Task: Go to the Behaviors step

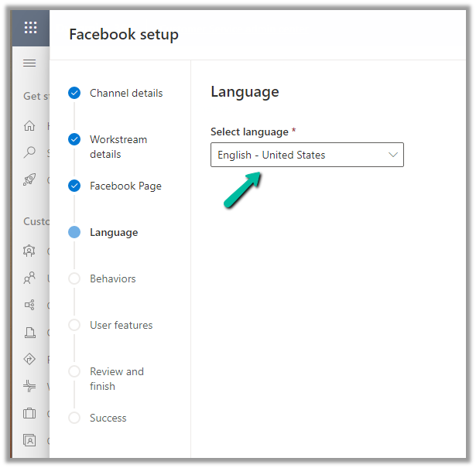Action: (112, 278)
